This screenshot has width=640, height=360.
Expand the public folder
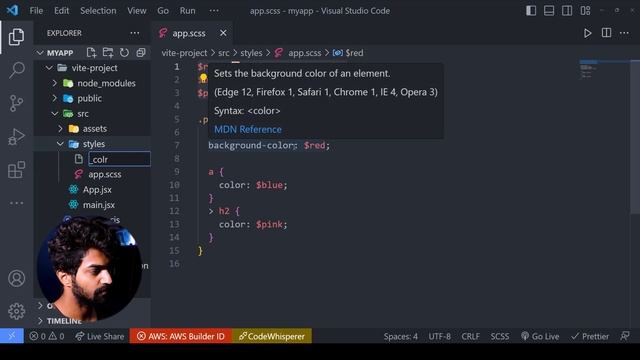55,98
